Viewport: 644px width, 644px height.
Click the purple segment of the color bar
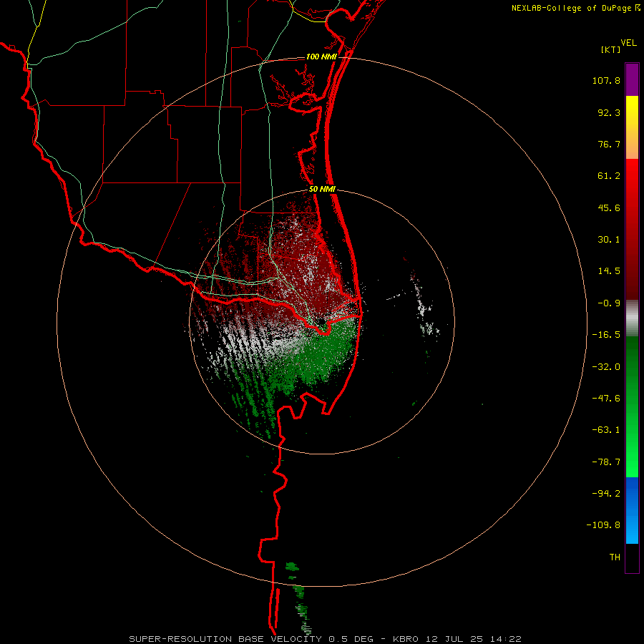632,79
